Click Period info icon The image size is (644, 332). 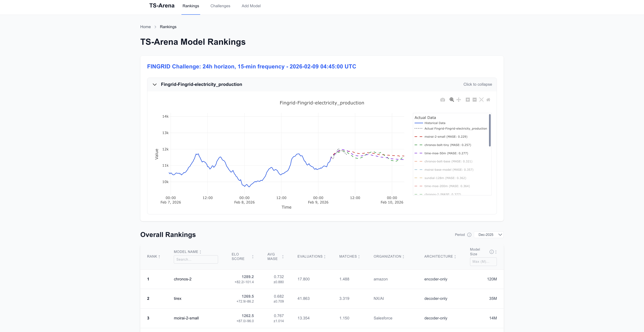(x=469, y=235)
